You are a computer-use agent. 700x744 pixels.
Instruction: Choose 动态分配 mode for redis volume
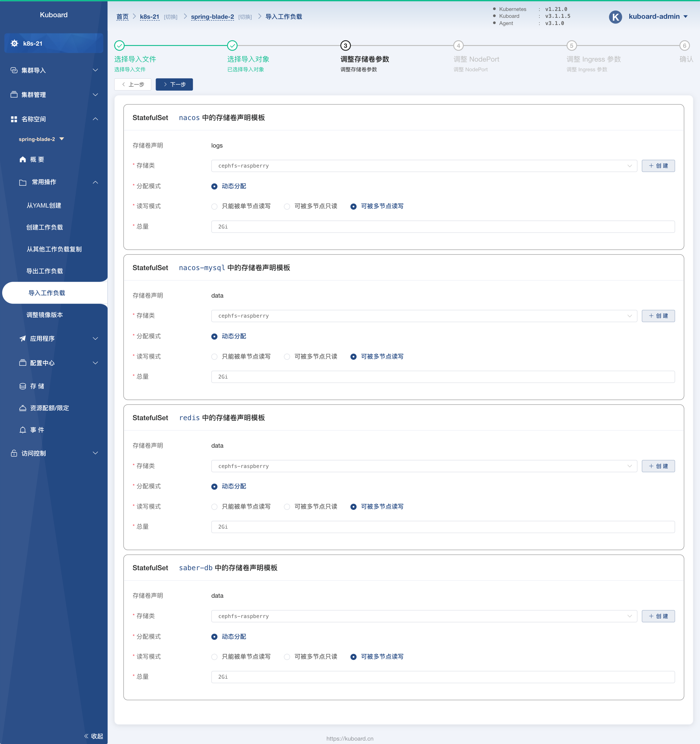coord(214,486)
